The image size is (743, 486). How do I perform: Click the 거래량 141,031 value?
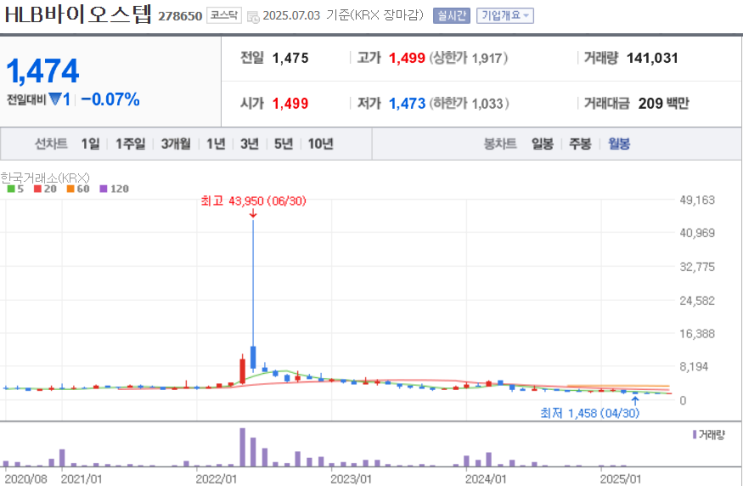[x=652, y=58]
